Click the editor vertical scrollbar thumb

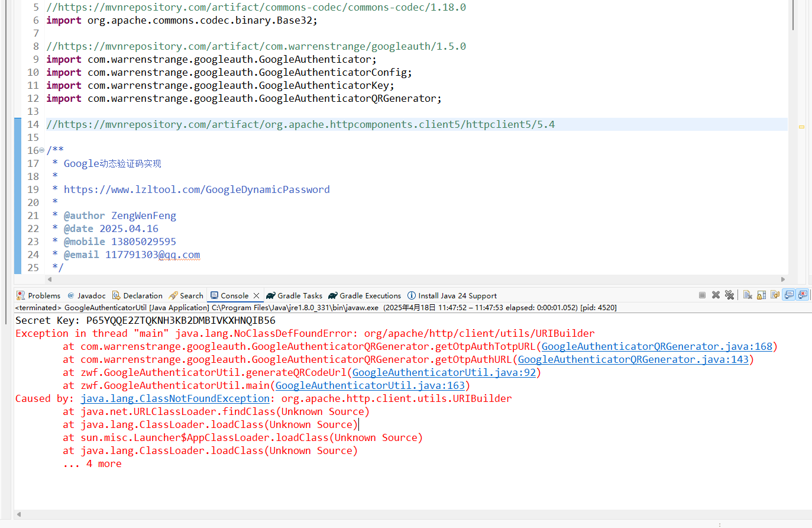(x=792, y=15)
